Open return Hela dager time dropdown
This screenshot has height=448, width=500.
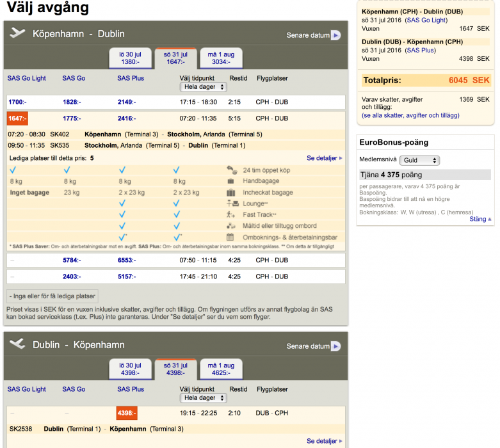pyautogui.click(x=203, y=398)
